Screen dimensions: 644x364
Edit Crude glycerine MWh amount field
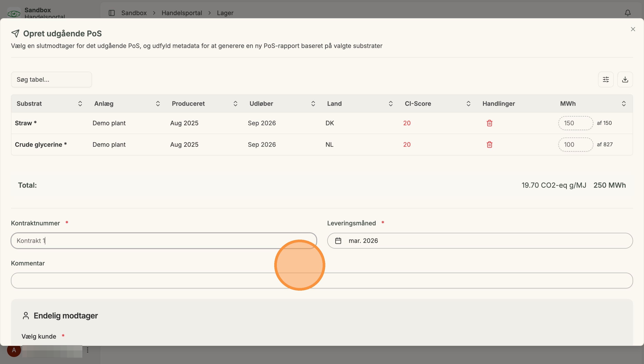tap(575, 145)
